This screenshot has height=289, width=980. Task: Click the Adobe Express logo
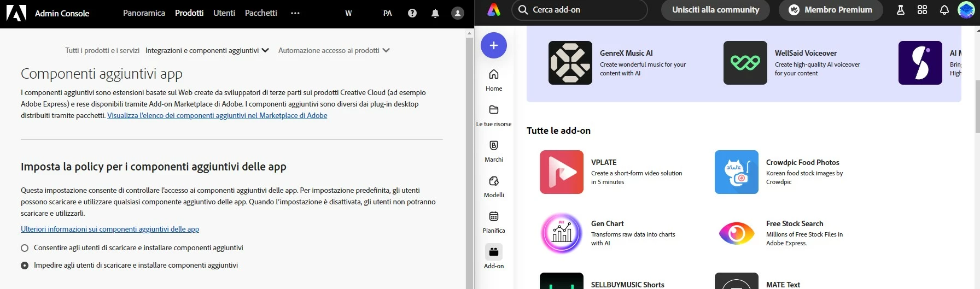[x=494, y=10]
